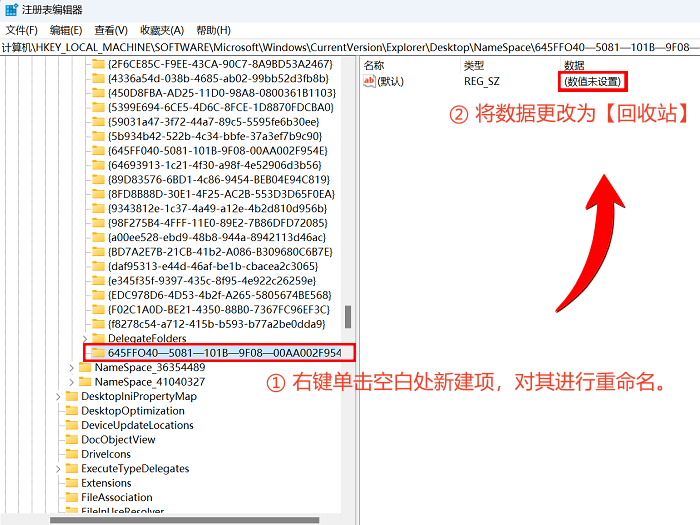
Task: Expand the ExecuteTypeDelegates key
Action: [58, 469]
